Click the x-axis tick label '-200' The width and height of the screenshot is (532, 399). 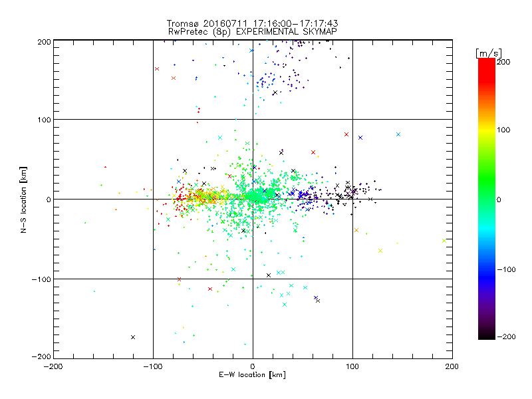53,366
